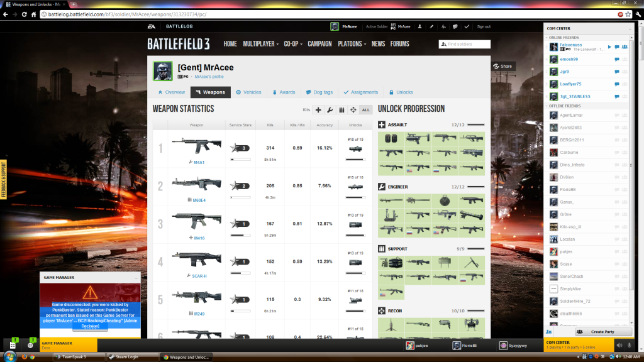Filter weapons by Assault kit icon
Image resolution: width=644 pixels, height=362 pixels.
point(318,110)
